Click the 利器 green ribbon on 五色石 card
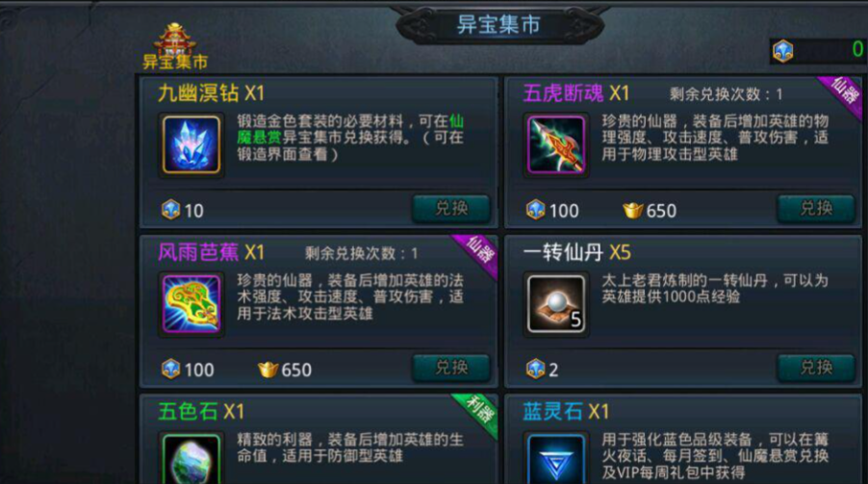The height and width of the screenshot is (484, 868). 479,413
